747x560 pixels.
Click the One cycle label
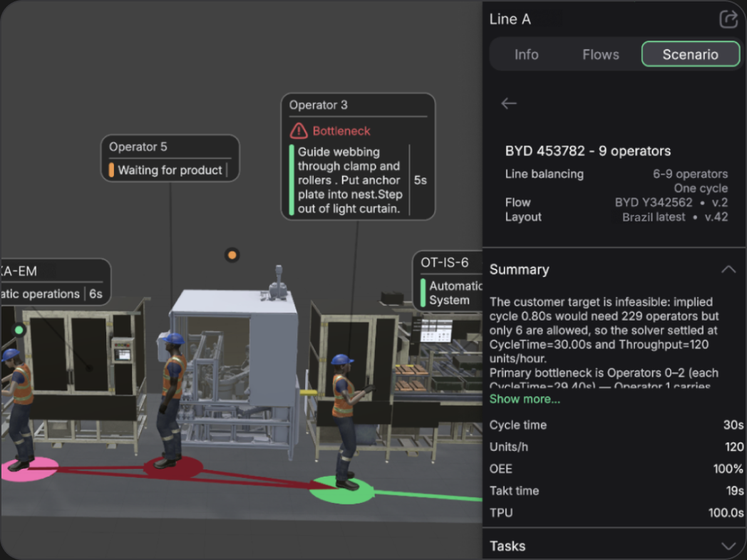click(700, 188)
